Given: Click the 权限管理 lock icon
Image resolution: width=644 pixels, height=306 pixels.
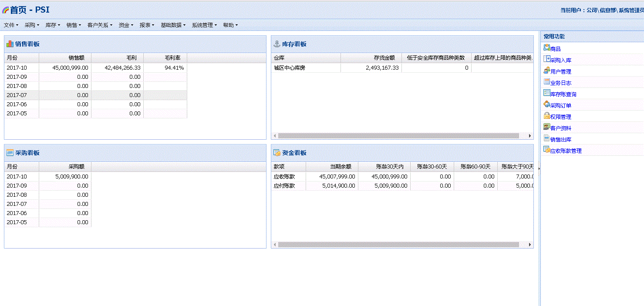Looking at the screenshot, I should pyautogui.click(x=547, y=115).
